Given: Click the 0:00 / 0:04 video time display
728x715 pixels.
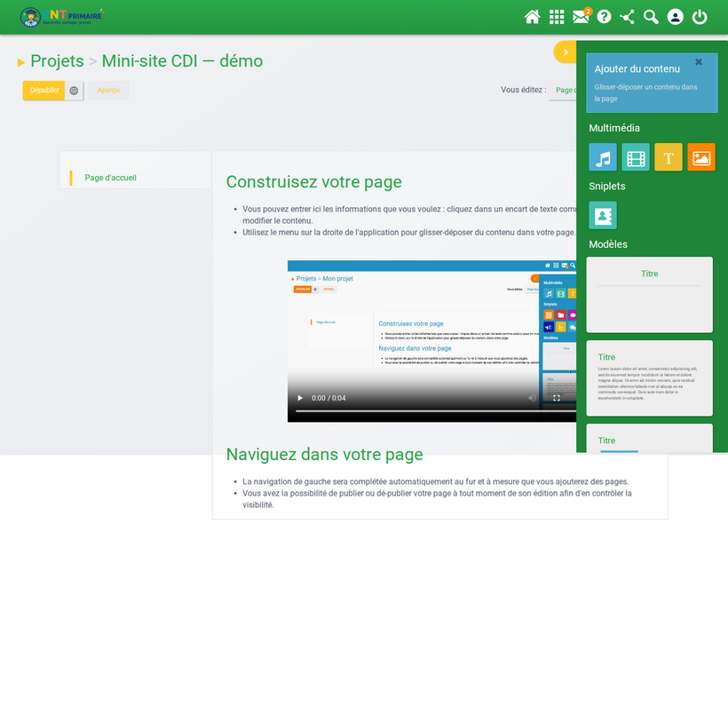Looking at the screenshot, I should [328, 398].
